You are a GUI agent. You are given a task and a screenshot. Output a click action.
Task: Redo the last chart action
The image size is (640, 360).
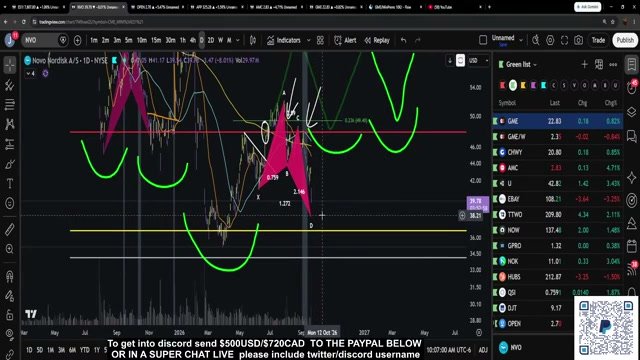418,40
